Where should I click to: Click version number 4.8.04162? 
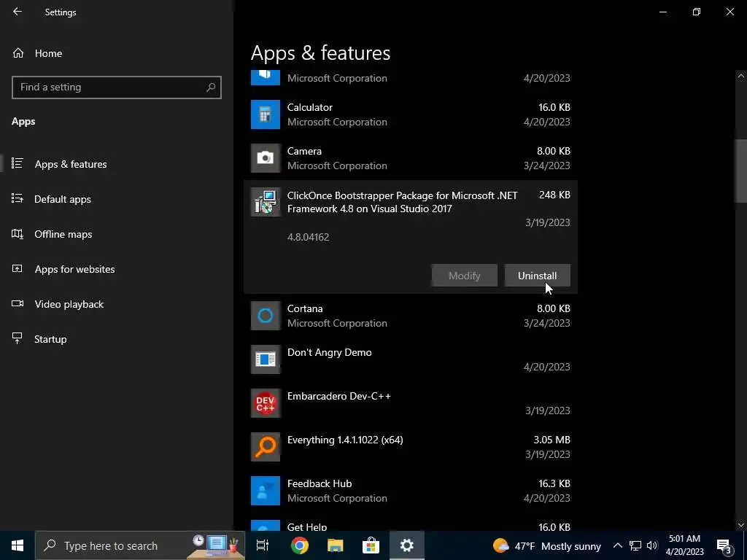pyautogui.click(x=309, y=237)
